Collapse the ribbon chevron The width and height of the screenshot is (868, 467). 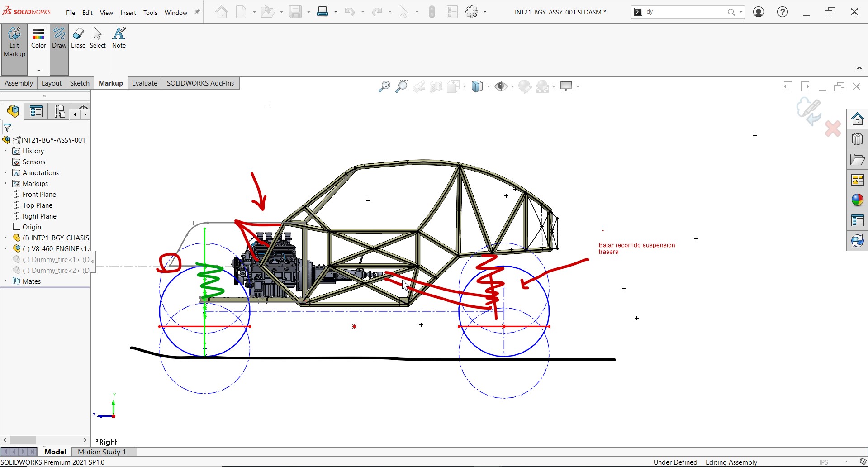tap(859, 68)
